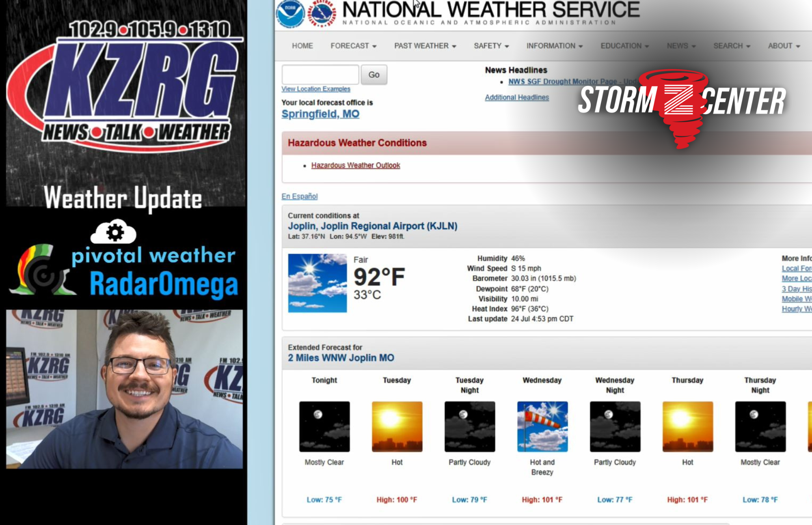Click the Tonight mostly clear forecast icon

[x=324, y=426]
